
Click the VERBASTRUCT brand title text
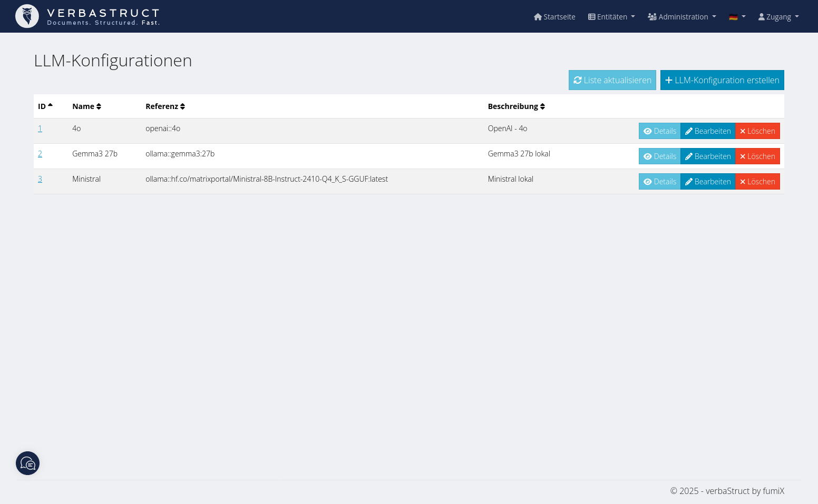pos(103,13)
